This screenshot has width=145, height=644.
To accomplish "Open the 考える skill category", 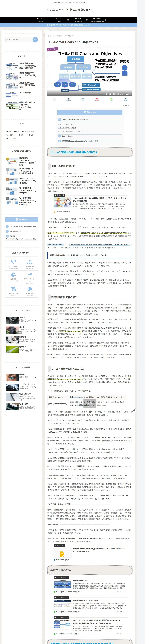I will pos(22,330).
